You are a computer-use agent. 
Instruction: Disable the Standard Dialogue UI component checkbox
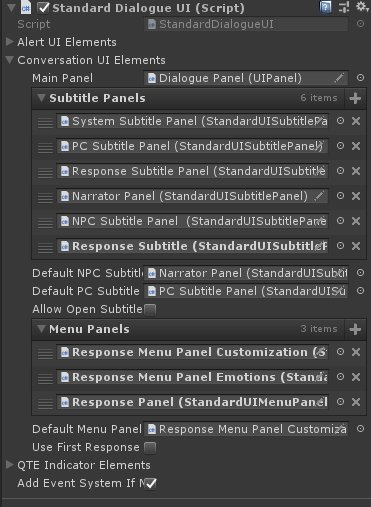(x=43, y=8)
